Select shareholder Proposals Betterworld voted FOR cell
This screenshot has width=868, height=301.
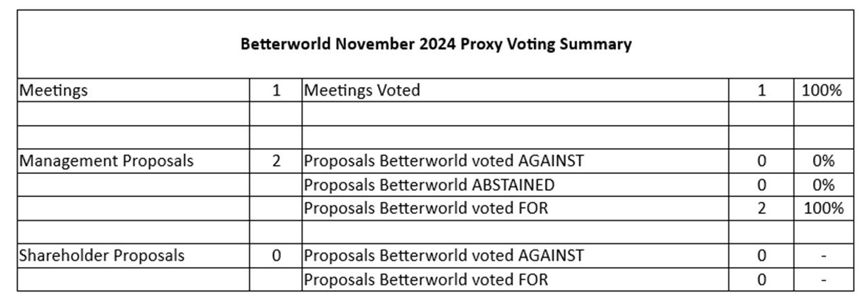point(516,279)
